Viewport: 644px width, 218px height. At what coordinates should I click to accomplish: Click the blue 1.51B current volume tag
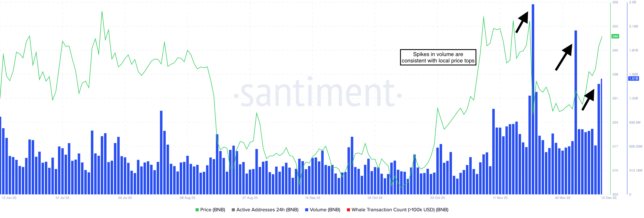[633, 78]
